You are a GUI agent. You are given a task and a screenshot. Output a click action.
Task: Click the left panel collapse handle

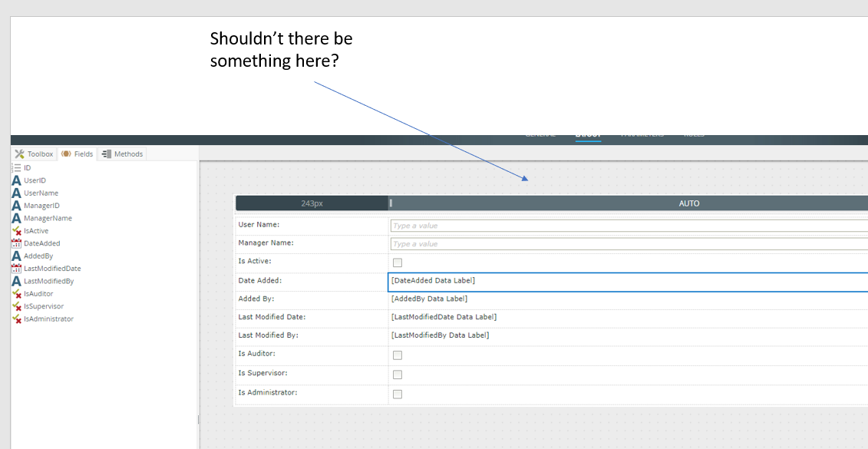pyautogui.click(x=198, y=420)
